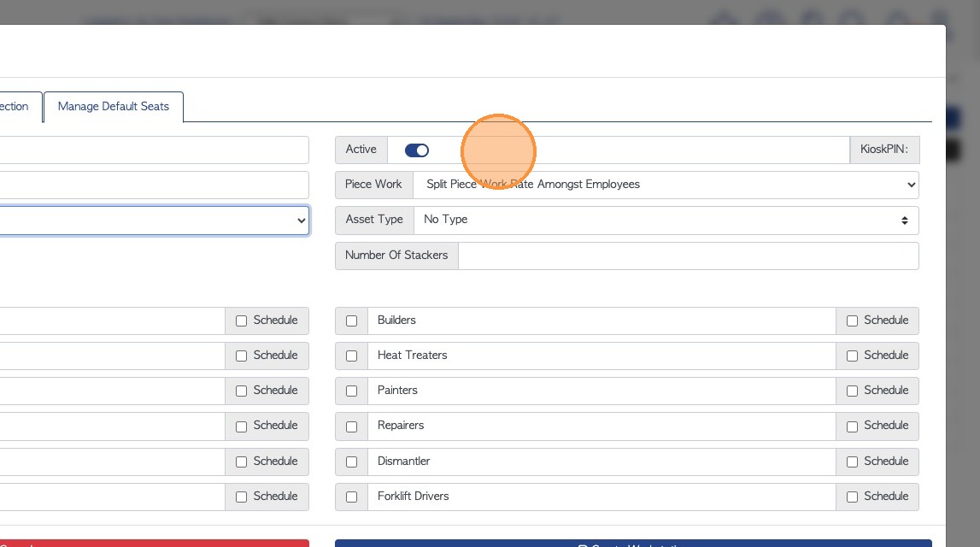The width and height of the screenshot is (980, 547).
Task: Enable Schedule for the Heat Treaters row
Action: coord(852,356)
